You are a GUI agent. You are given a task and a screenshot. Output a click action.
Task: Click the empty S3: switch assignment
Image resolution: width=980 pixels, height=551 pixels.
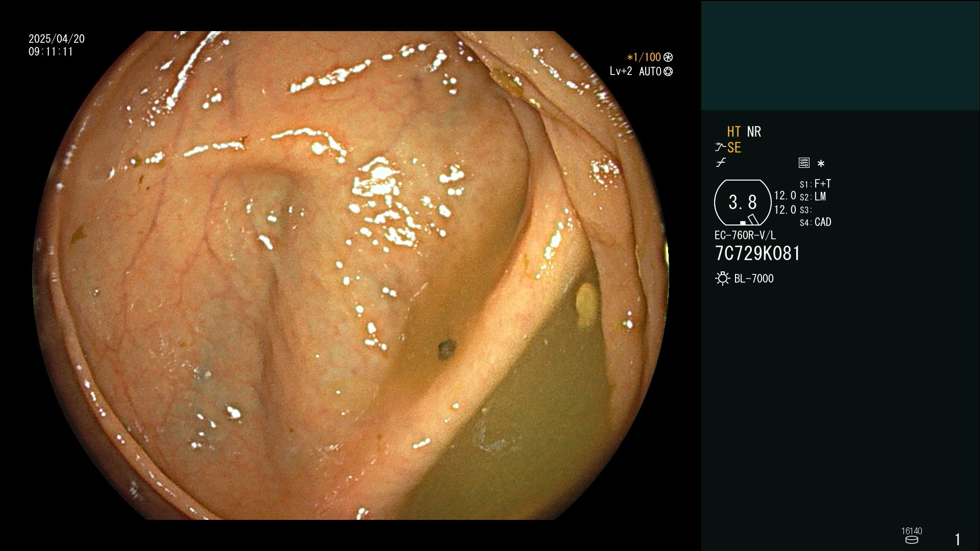click(805, 210)
